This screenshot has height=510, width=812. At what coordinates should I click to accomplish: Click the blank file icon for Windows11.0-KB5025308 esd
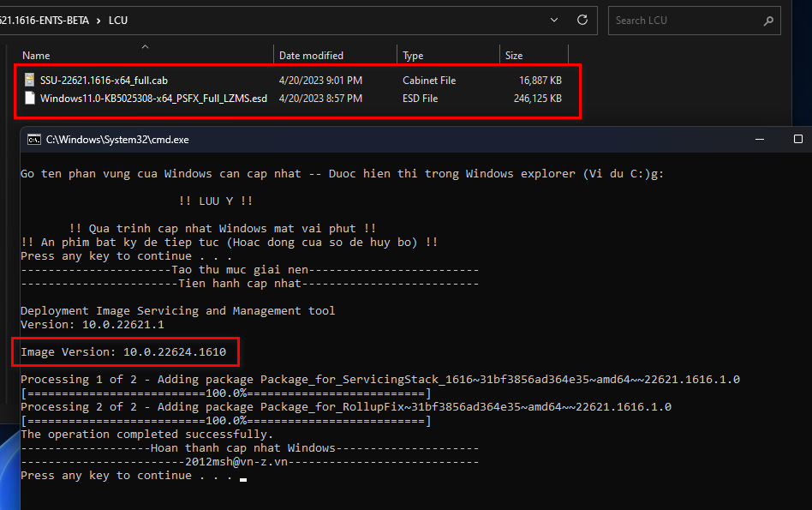pos(29,98)
